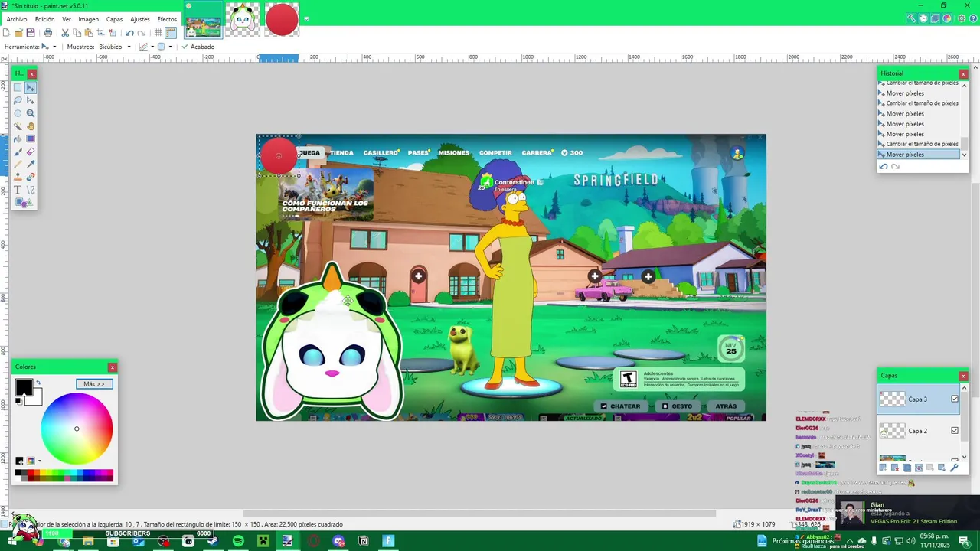Select the Recolor tool

31,177
